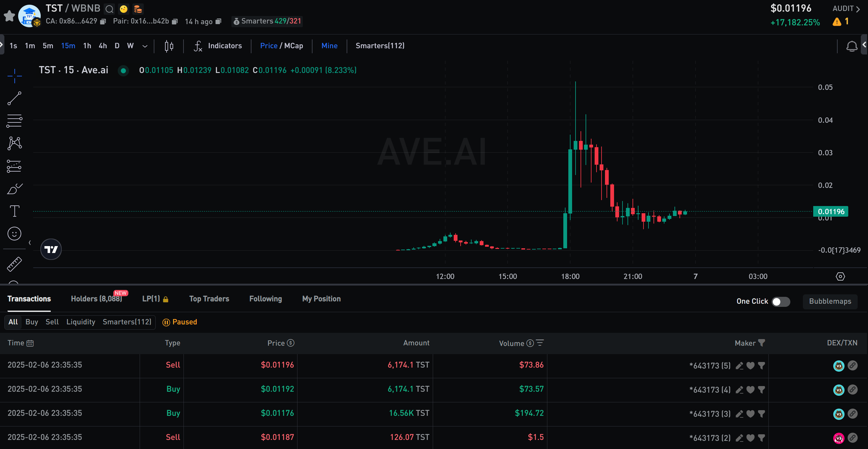Viewport: 868px width, 449px height.
Task: Sort by Volume filter lines icon
Action: click(x=540, y=343)
